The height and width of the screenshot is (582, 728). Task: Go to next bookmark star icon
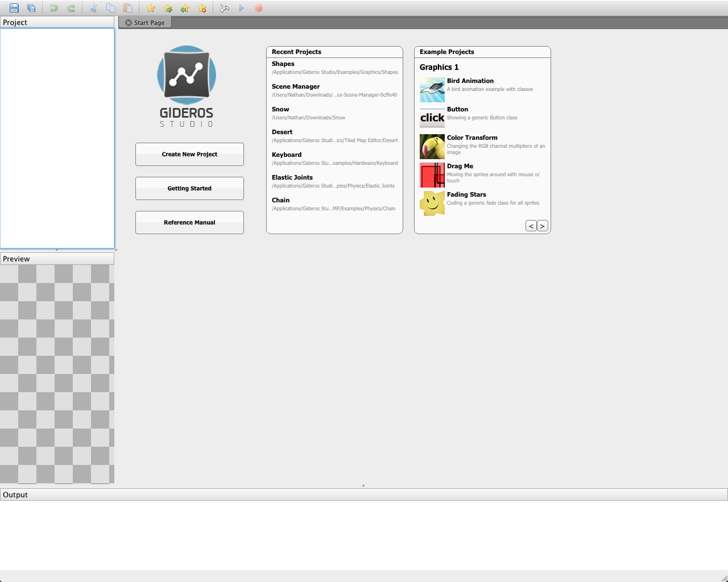pyautogui.click(x=168, y=8)
